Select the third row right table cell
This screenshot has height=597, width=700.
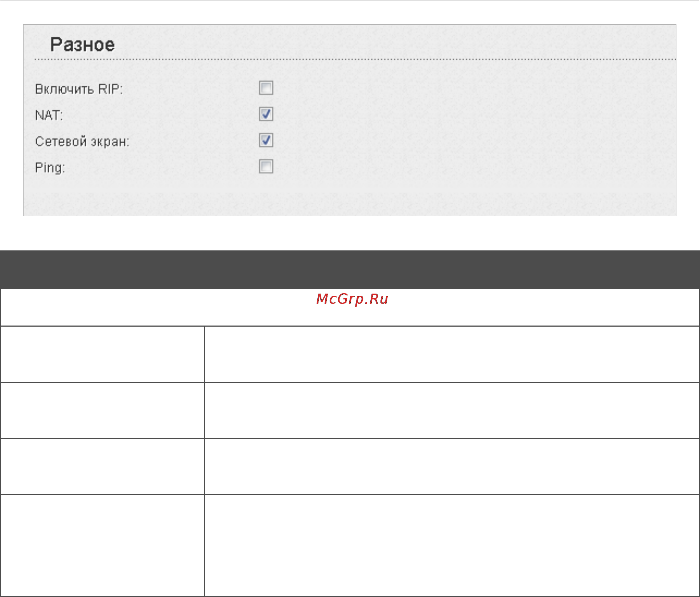[452, 466]
